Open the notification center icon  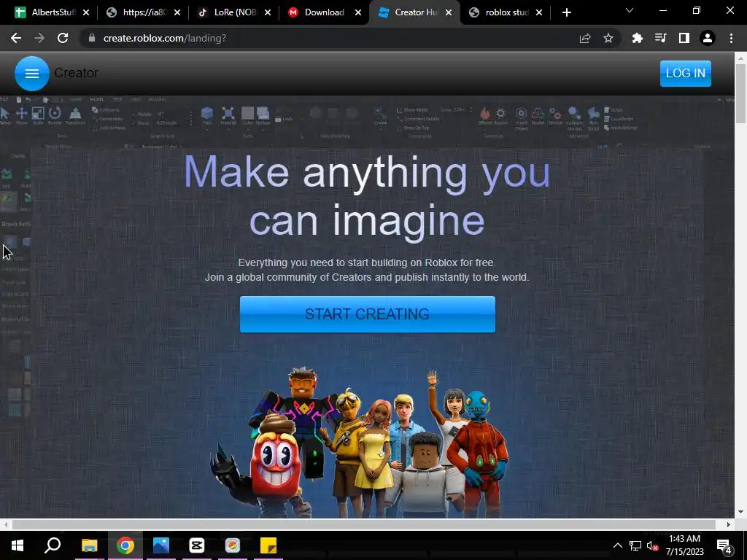pos(724,545)
